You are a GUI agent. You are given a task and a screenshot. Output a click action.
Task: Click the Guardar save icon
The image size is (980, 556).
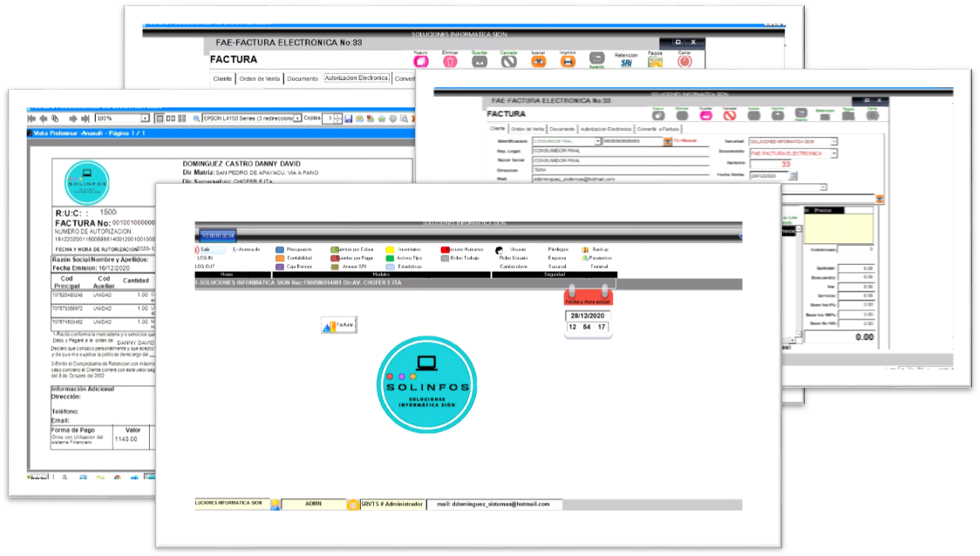[480, 61]
